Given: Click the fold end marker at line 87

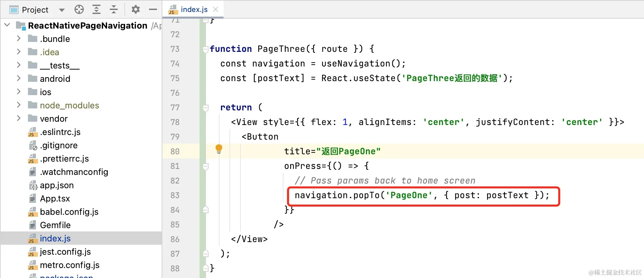Looking at the screenshot, I should click(206, 253).
